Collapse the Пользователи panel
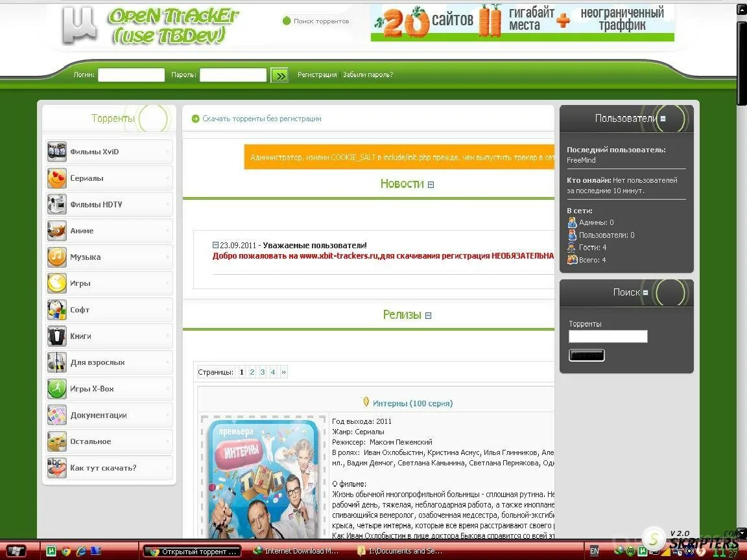 [x=662, y=119]
